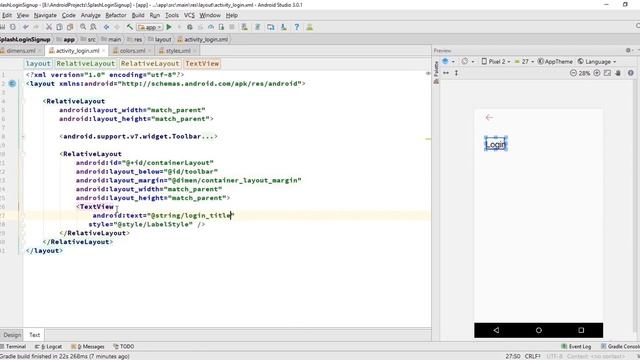Click the AppTheme button in Preview
Screen dimensions: 640x360
(x=555, y=61)
